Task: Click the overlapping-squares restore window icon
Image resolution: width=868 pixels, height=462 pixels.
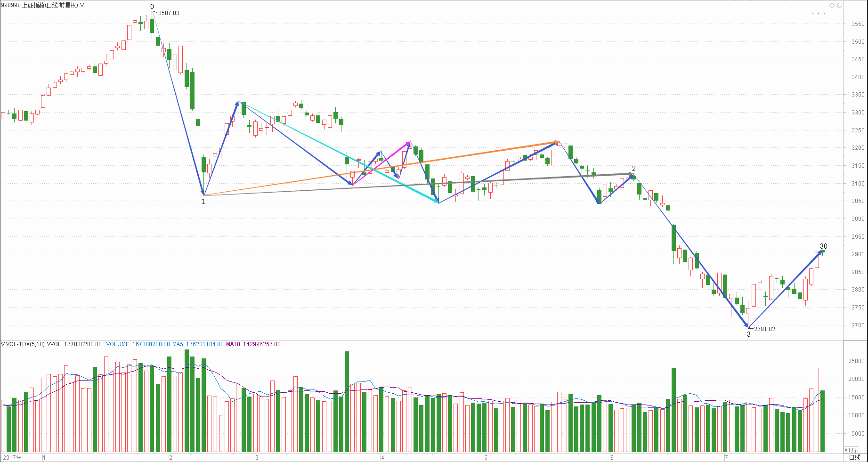Action: (839, 5)
